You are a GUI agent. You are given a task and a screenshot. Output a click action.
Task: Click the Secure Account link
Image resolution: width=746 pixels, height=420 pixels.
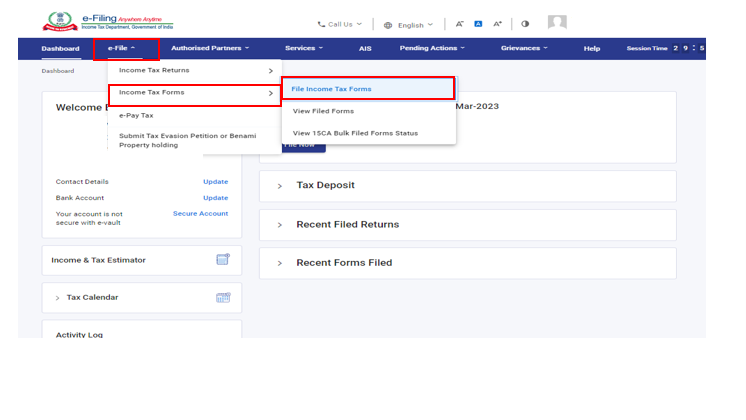200,214
